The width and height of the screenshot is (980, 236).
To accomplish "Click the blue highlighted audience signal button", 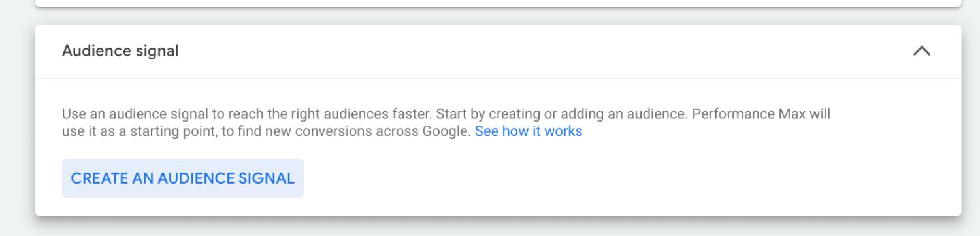I will click(x=183, y=178).
